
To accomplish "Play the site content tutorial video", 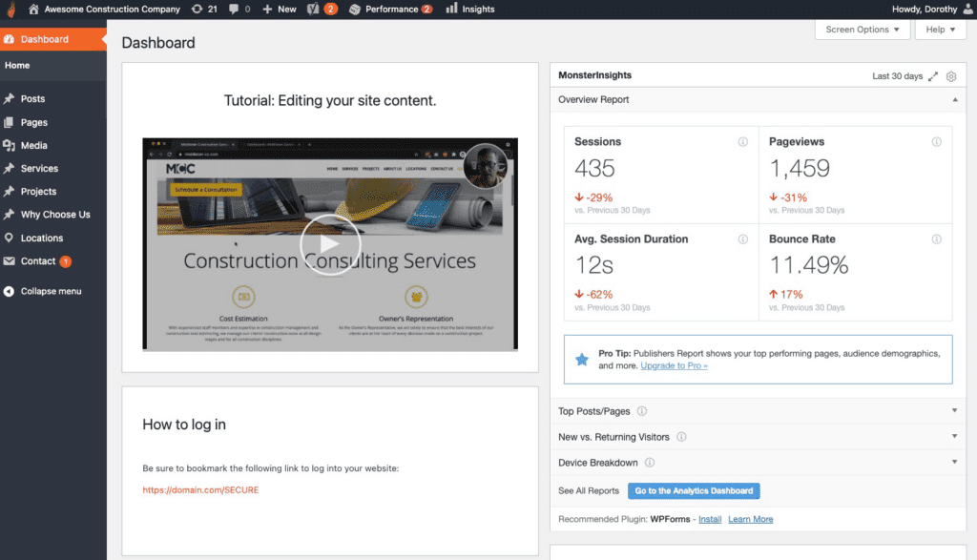I will click(330, 244).
